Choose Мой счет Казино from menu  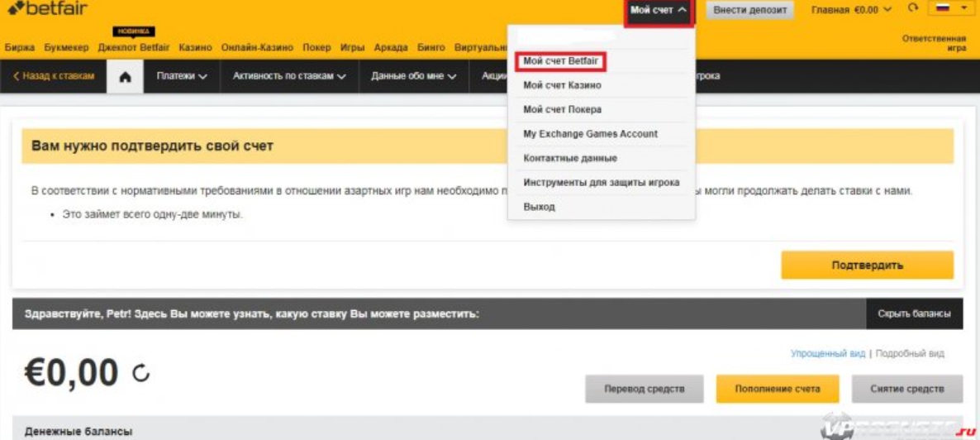(562, 85)
